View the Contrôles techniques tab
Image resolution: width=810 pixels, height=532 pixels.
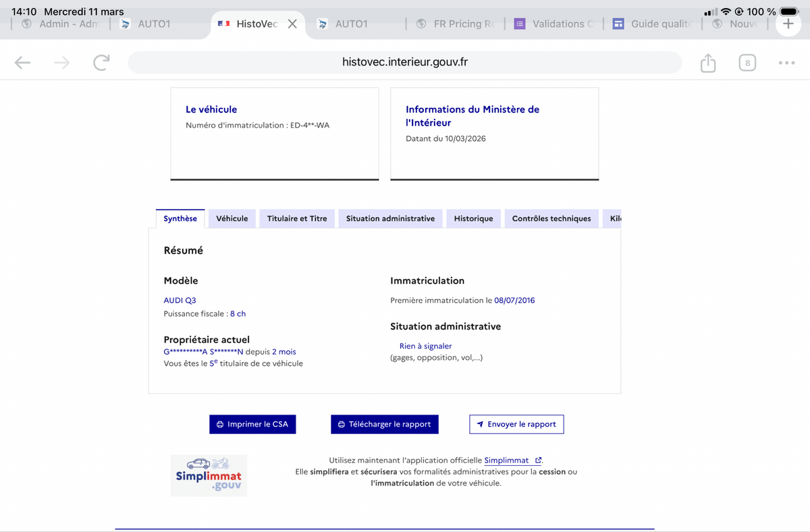[x=551, y=219]
